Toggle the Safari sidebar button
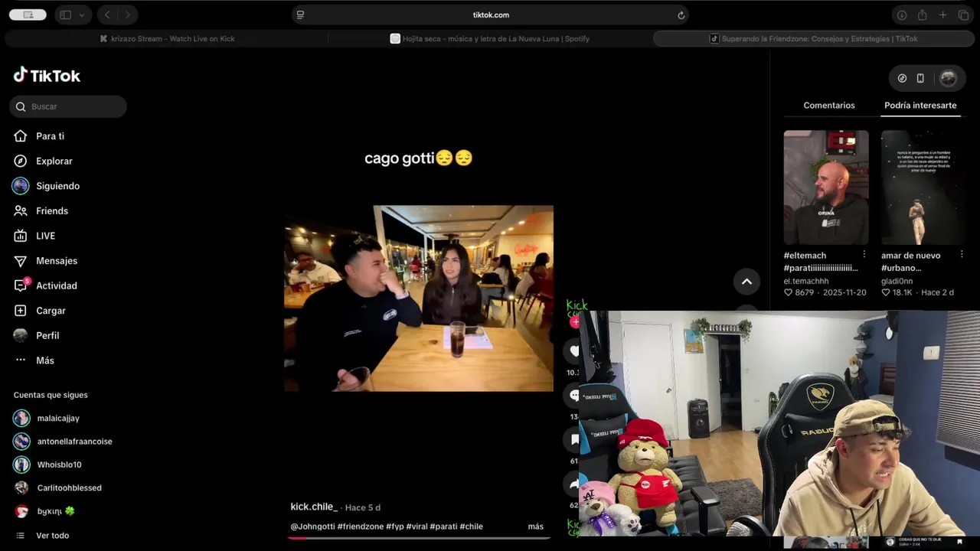The image size is (980, 551). [x=66, y=15]
